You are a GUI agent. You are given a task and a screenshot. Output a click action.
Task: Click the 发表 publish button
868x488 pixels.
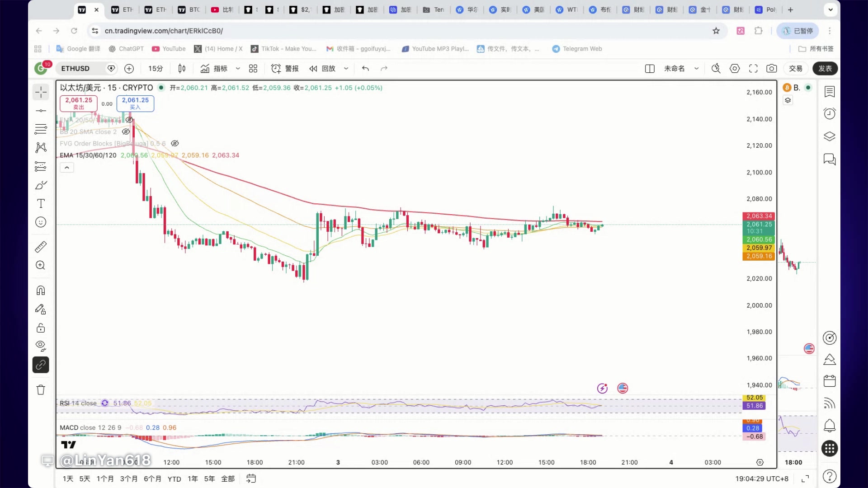825,68
